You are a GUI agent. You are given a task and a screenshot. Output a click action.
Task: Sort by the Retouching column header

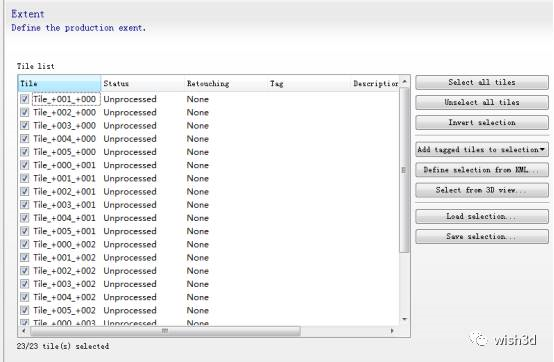pos(225,84)
